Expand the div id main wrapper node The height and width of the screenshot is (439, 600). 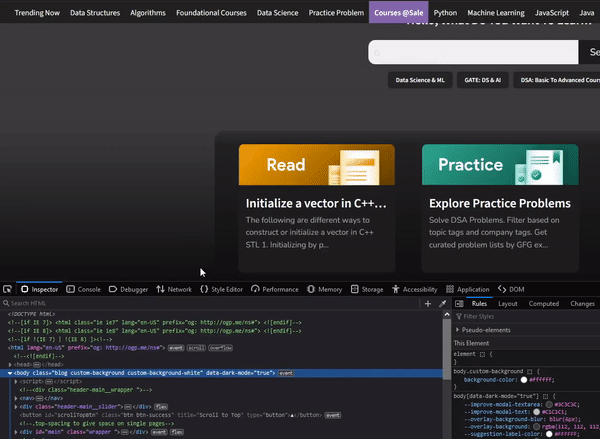click(x=16, y=432)
